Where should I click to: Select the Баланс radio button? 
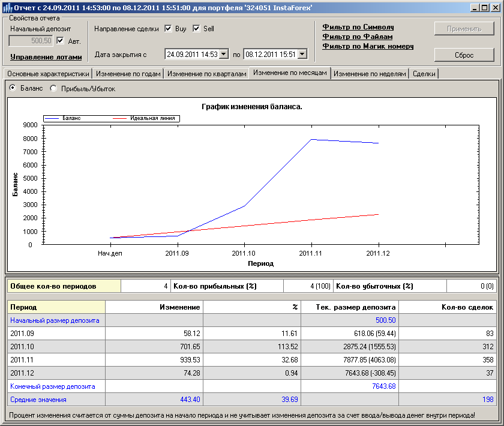13,88
